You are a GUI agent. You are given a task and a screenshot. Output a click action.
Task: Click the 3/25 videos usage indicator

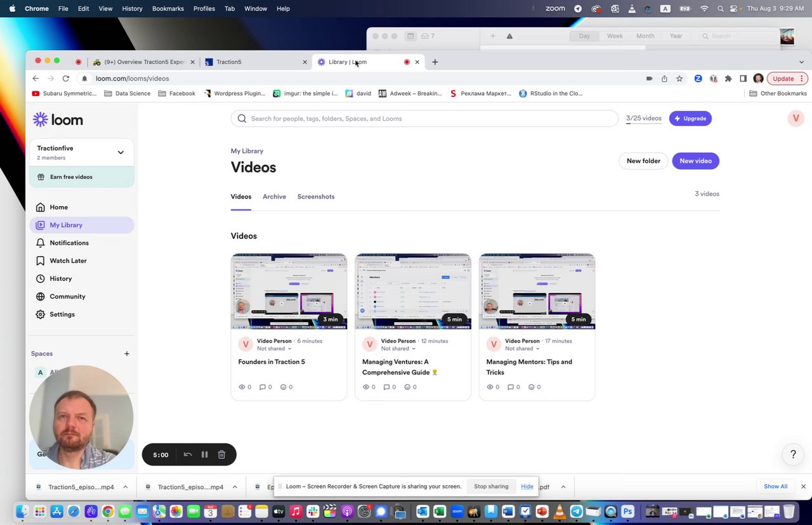coord(643,119)
